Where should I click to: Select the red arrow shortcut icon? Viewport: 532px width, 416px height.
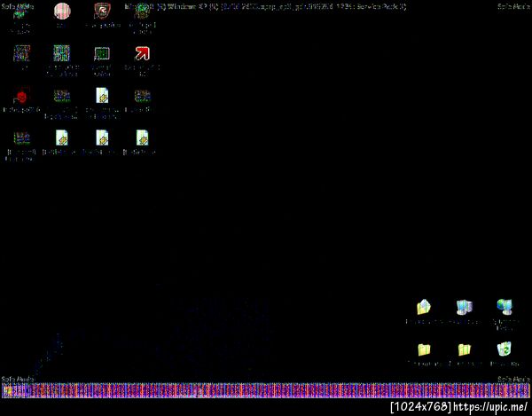click(x=142, y=53)
